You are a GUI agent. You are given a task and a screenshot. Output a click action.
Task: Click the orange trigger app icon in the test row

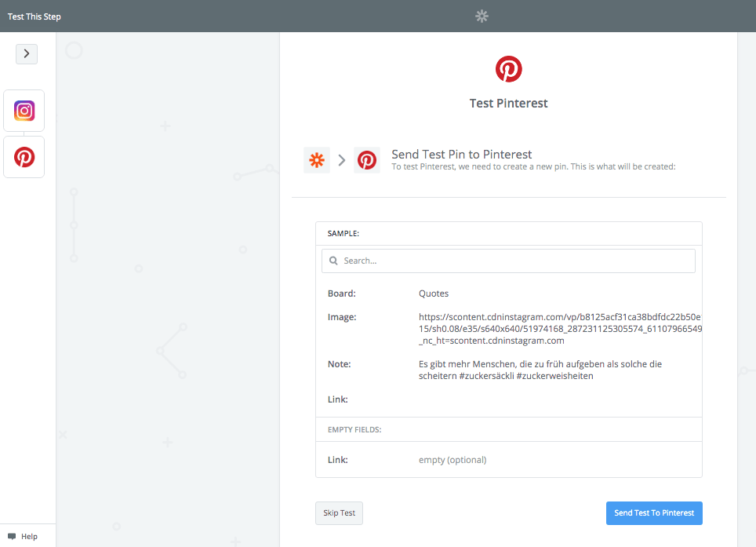click(x=317, y=159)
